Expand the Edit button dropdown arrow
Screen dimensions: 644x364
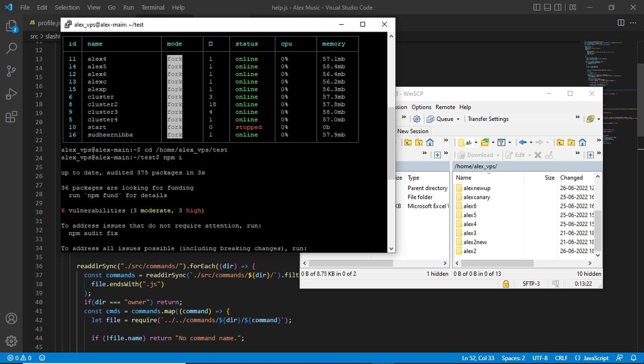529,155
